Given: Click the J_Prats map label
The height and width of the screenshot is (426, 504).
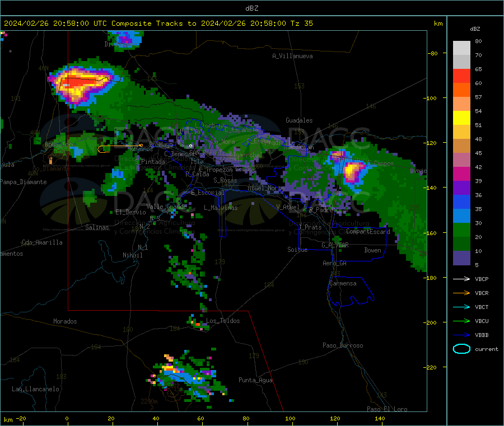Looking at the screenshot, I should coord(310,227).
